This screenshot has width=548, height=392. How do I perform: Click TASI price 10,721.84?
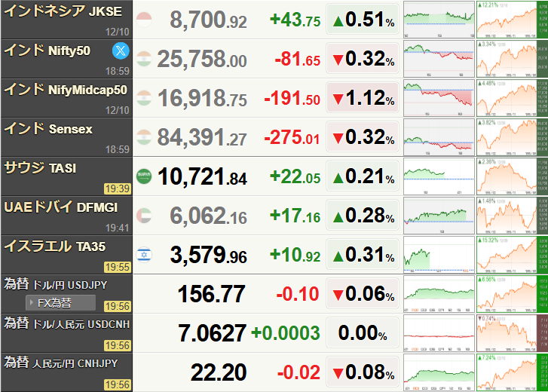[x=202, y=176]
